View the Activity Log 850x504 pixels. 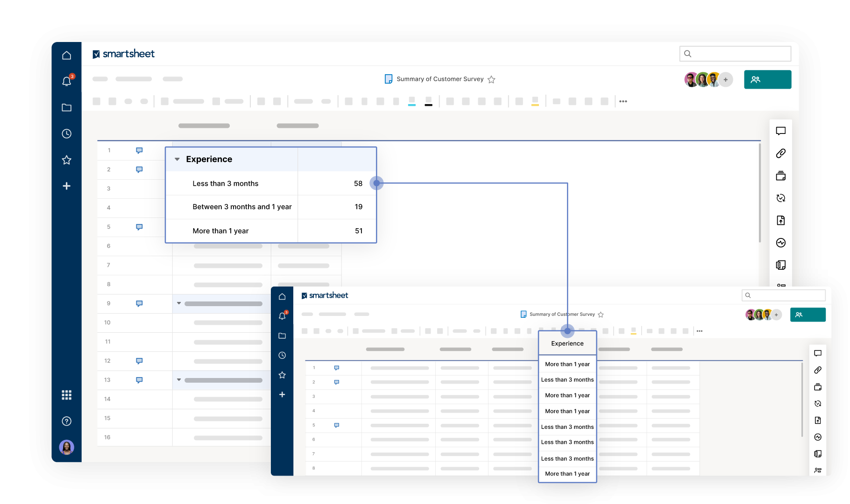[780, 243]
